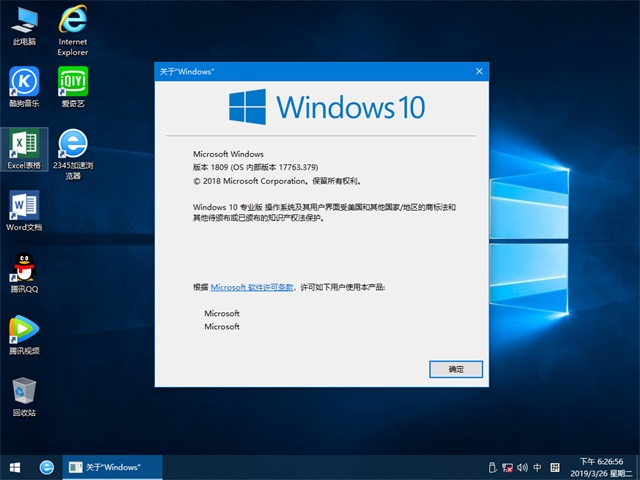Open the volume control in system tray

(x=523, y=467)
